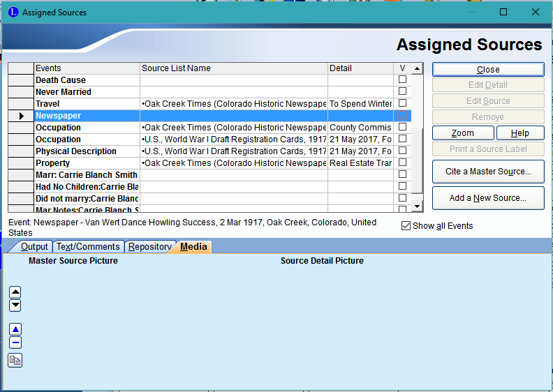Check the V box for Death Cause
Screen dimensions: 553x392
(402, 80)
